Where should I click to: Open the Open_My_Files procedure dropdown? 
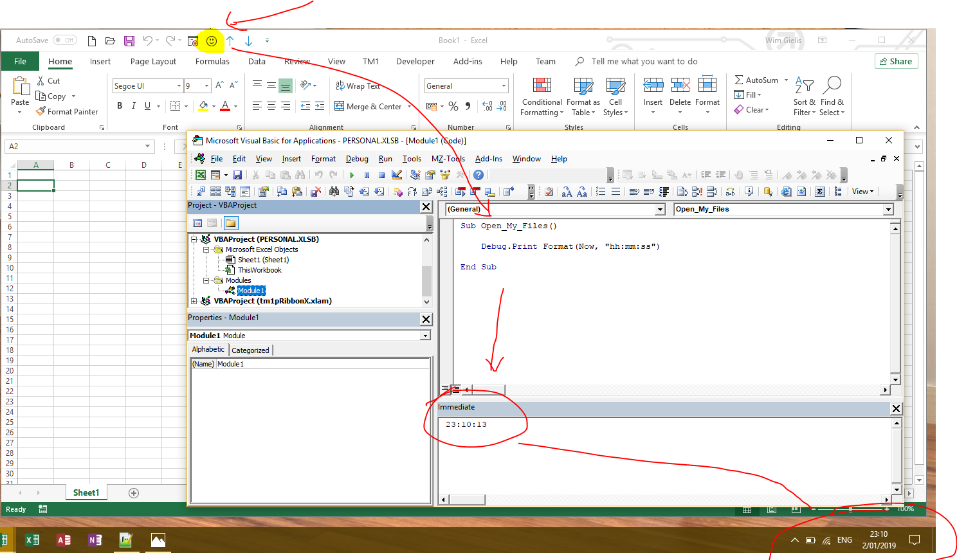(889, 210)
